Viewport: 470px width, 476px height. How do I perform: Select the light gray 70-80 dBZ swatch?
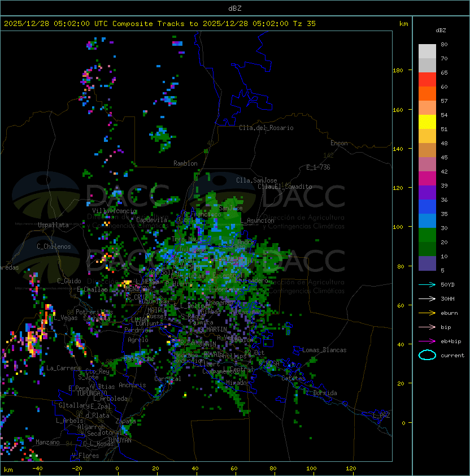[x=427, y=51]
